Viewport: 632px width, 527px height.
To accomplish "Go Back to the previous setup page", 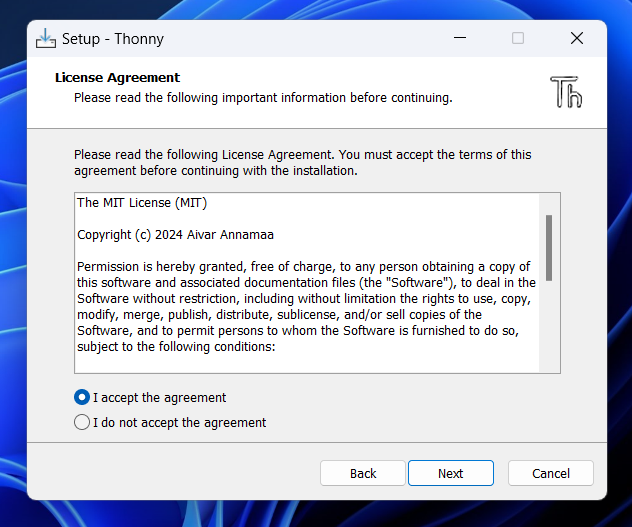I will (x=363, y=473).
